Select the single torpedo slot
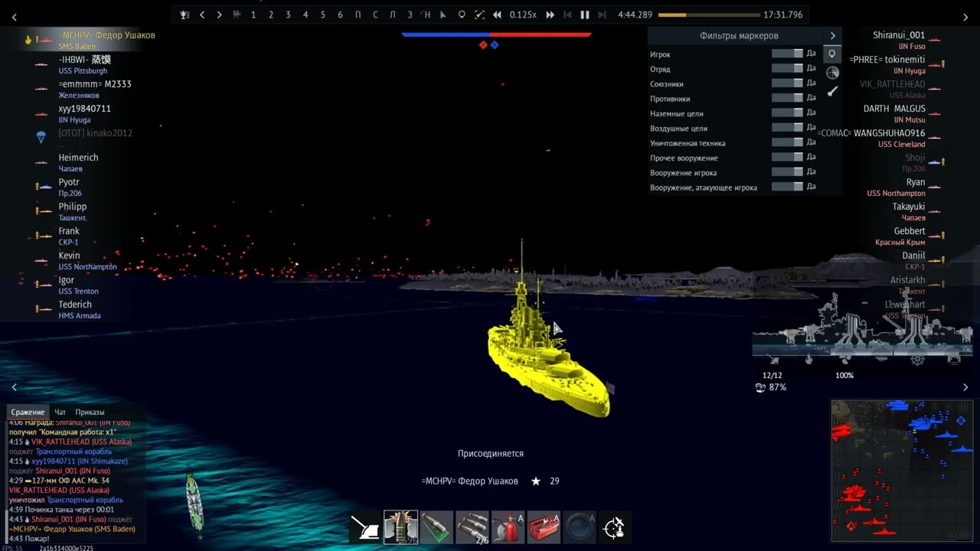980x551 pixels. coord(436,527)
